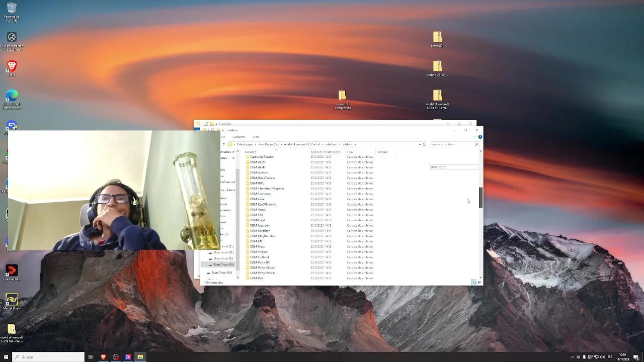644x362 pixels.
Task: Select the top-right zip archive on desktop
Action: point(437,39)
